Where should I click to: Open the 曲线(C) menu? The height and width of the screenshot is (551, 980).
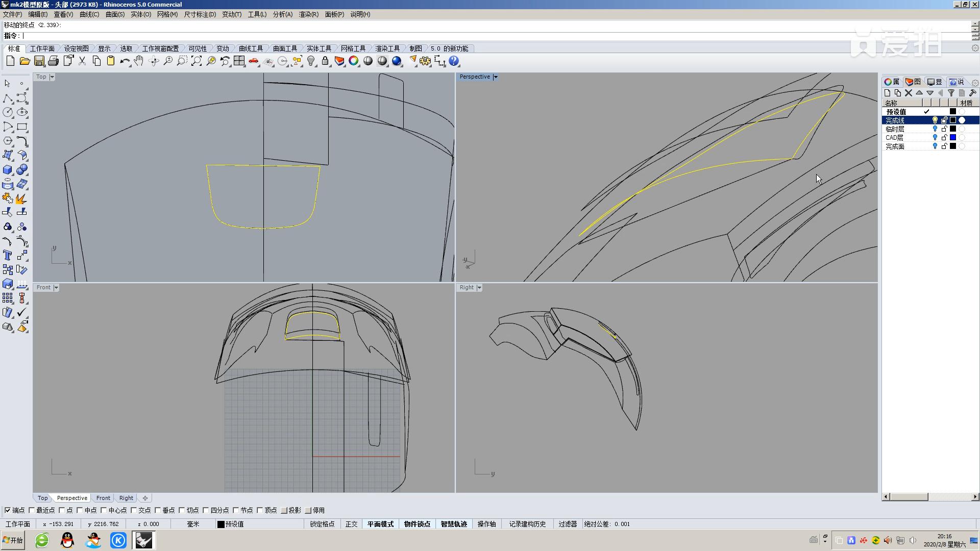coord(89,14)
